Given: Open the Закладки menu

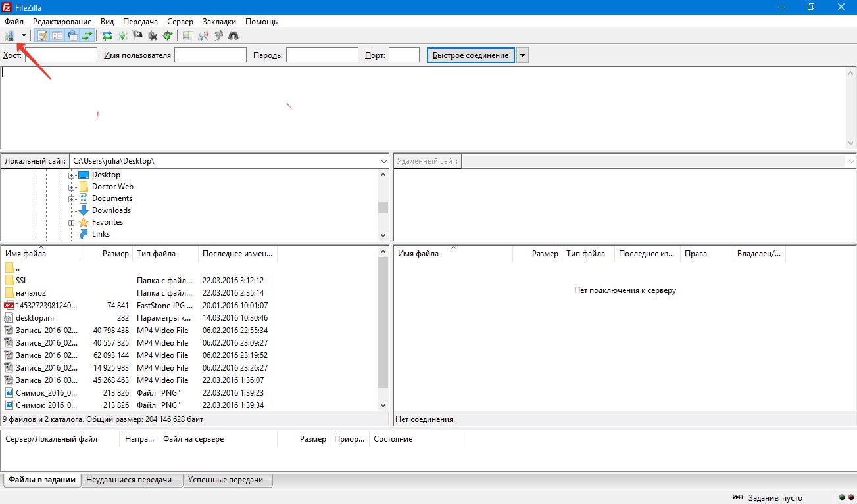Looking at the screenshot, I should click(219, 22).
